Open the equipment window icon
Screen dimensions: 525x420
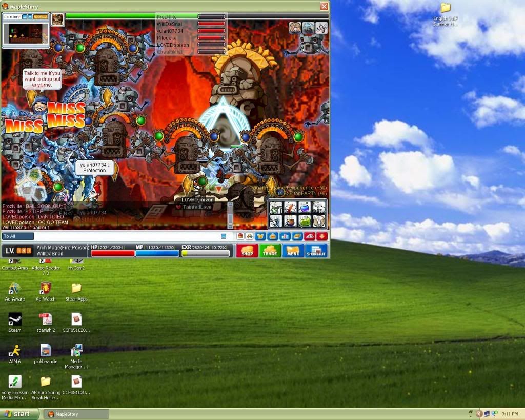[x=260, y=236]
